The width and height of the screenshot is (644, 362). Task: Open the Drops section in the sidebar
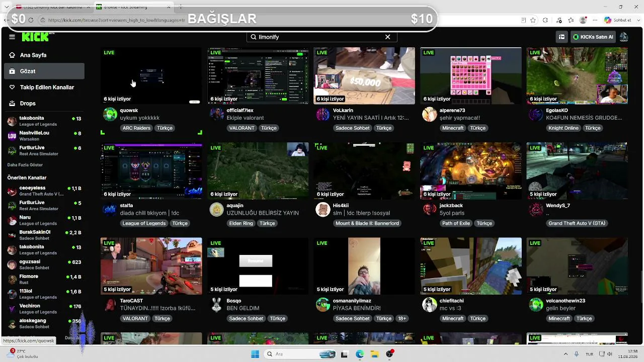pos(44,103)
